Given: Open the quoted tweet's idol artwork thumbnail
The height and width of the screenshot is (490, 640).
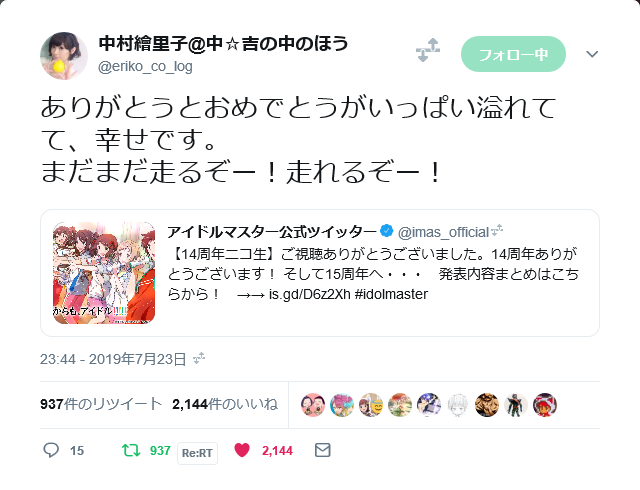Looking at the screenshot, I should [104, 273].
